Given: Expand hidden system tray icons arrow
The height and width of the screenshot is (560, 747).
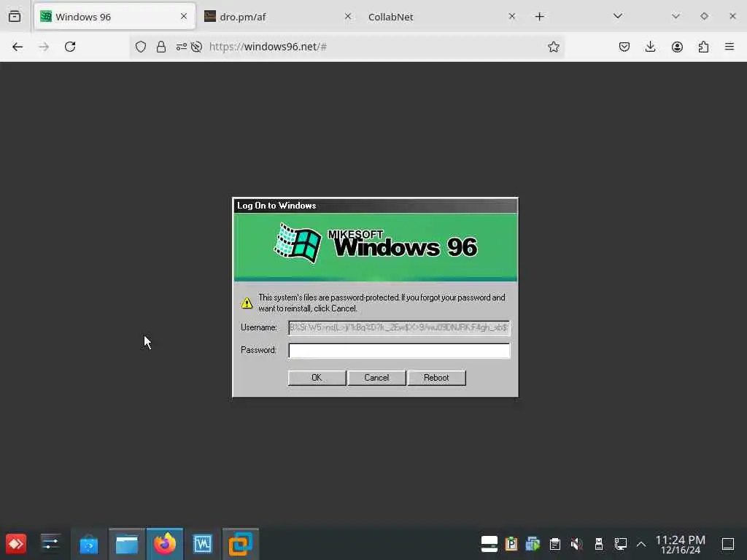Looking at the screenshot, I should click(641, 544).
